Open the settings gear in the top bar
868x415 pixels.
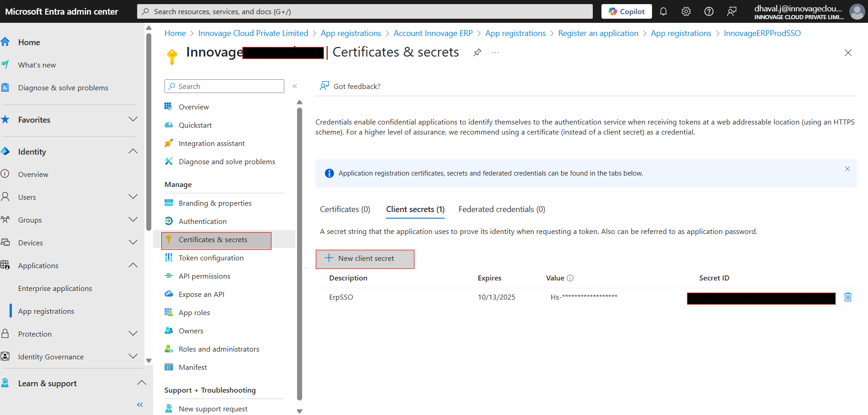pyautogui.click(x=686, y=11)
